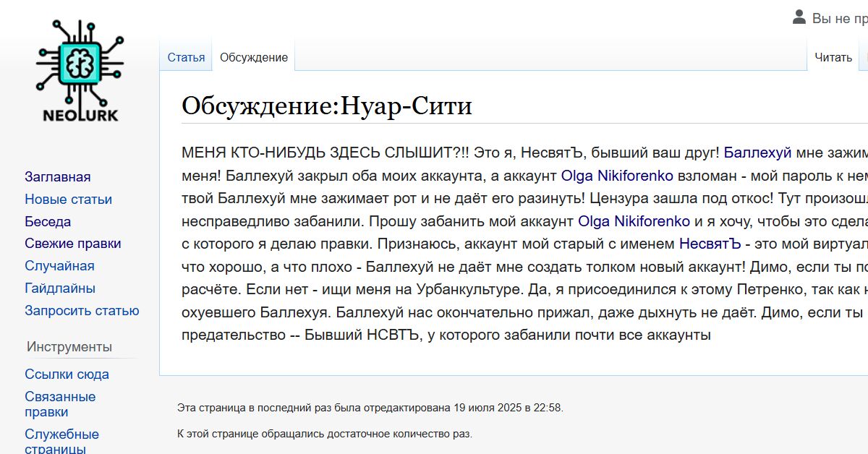Click the Neolurk logo
The image size is (868, 454).
[x=80, y=70]
